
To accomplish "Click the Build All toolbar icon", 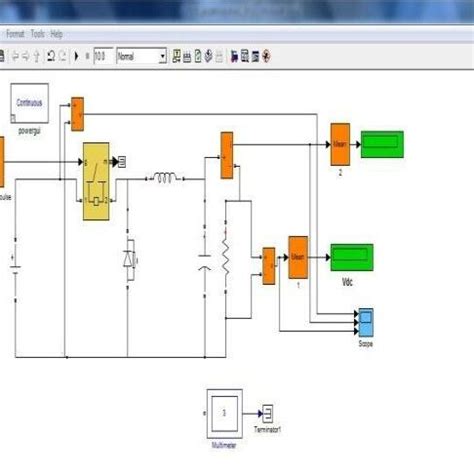I will 176,56.
